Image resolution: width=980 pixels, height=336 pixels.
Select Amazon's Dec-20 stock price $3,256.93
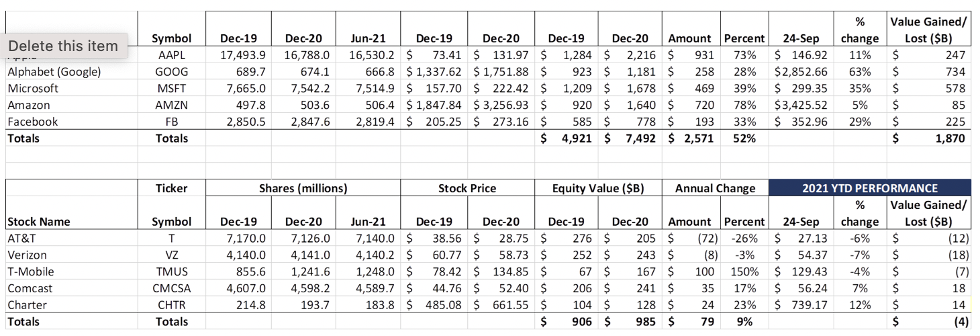coord(501,105)
